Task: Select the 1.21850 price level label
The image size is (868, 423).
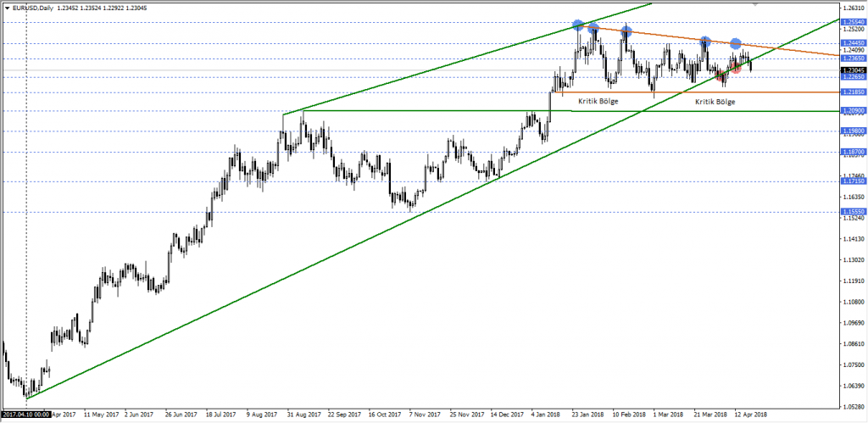Action: pos(853,92)
